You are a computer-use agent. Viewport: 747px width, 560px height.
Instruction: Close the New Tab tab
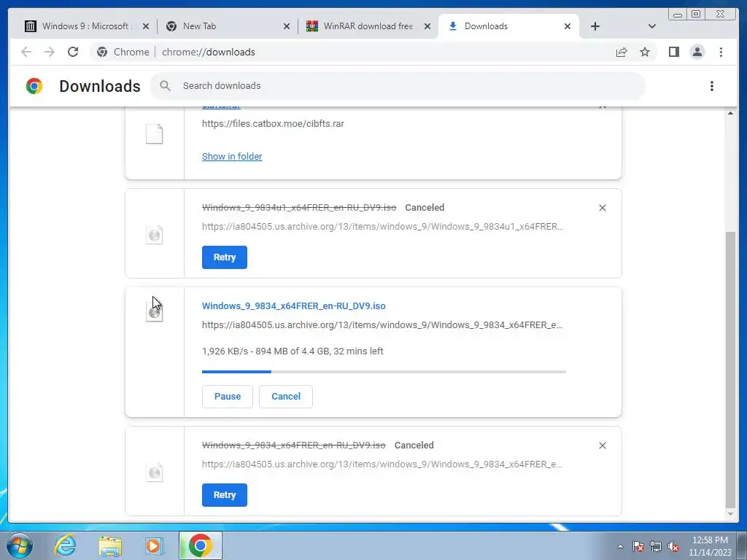(x=286, y=26)
